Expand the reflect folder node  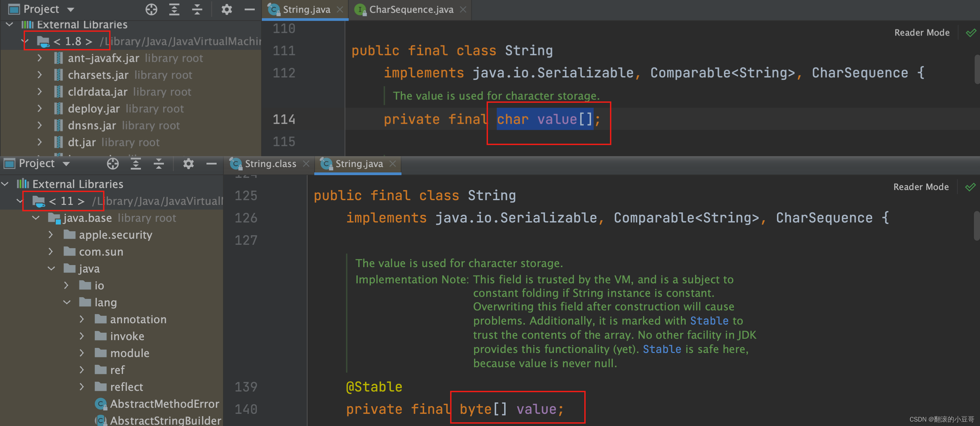pyautogui.click(x=82, y=387)
